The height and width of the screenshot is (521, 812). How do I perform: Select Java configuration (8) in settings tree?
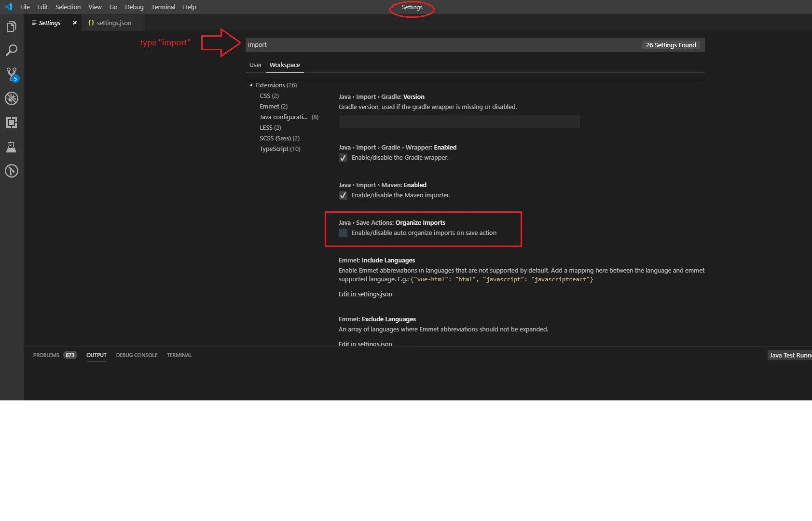pyautogui.click(x=289, y=117)
